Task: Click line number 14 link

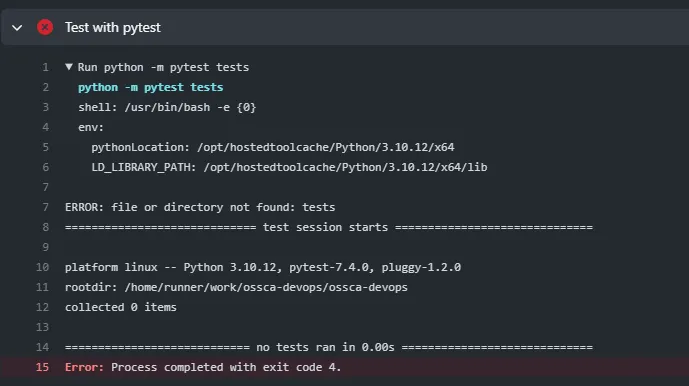Action: pos(43,347)
